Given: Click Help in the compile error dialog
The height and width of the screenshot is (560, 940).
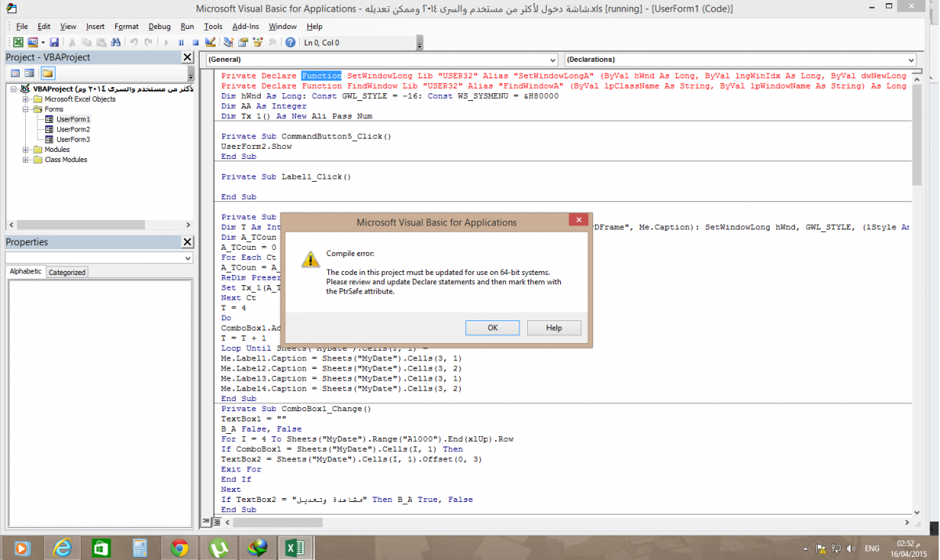Looking at the screenshot, I should [x=554, y=327].
